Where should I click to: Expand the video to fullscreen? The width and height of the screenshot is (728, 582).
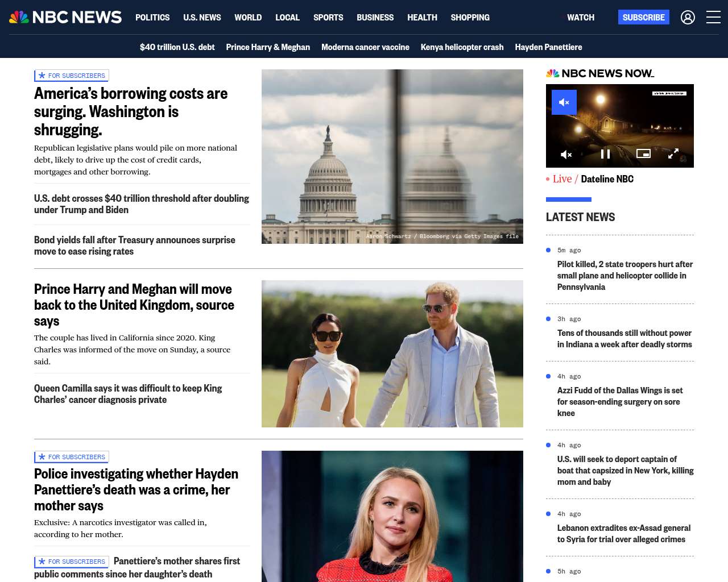pyautogui.click(x=673, y=153)
